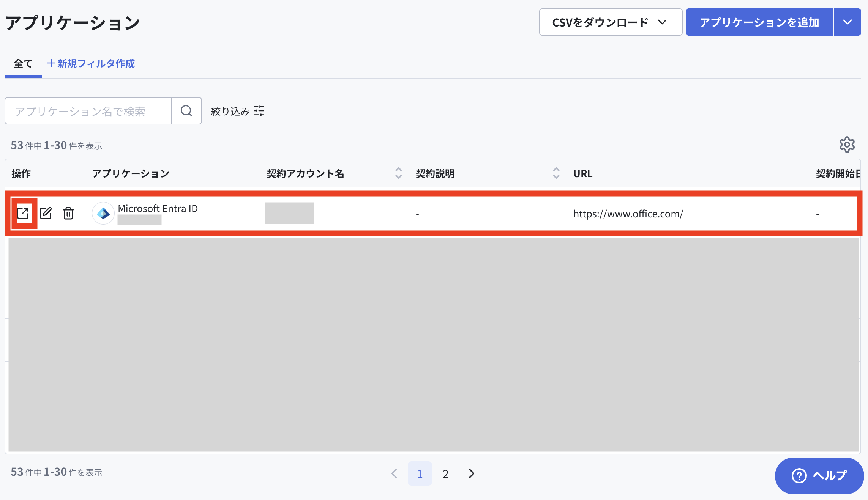Sort by 契約アカウント名 column
The height and width of the screenshot is (500, 868).
pos(398,173)
